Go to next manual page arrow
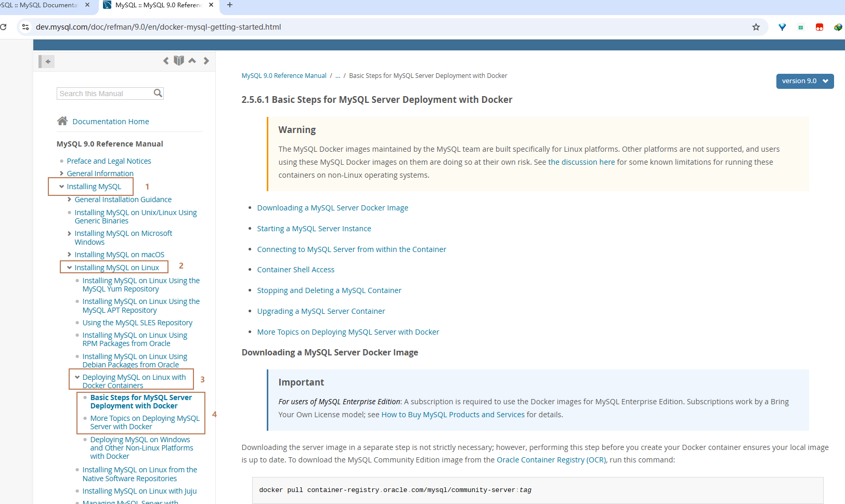 pyautogui.click(x=206, y=61)
